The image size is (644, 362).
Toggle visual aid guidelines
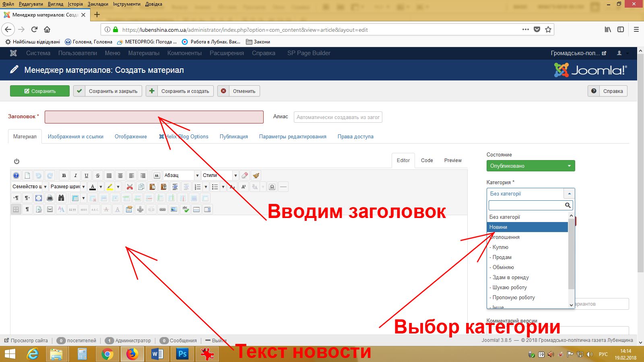(16, 209)
